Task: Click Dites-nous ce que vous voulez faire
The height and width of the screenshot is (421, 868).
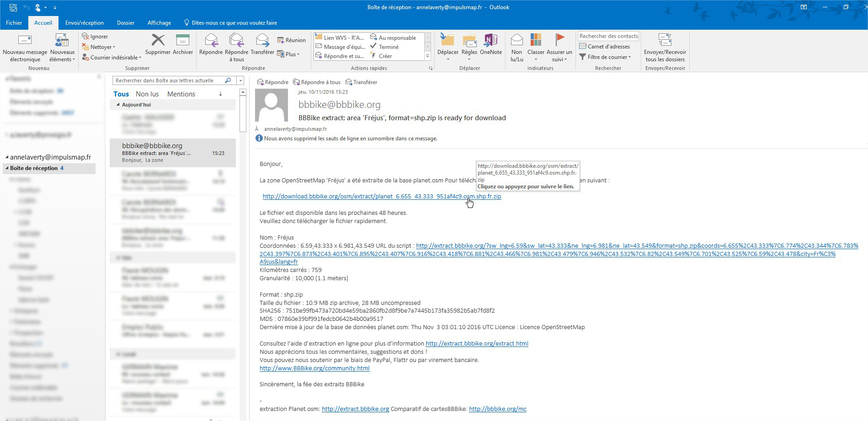Action: point(230,23)
